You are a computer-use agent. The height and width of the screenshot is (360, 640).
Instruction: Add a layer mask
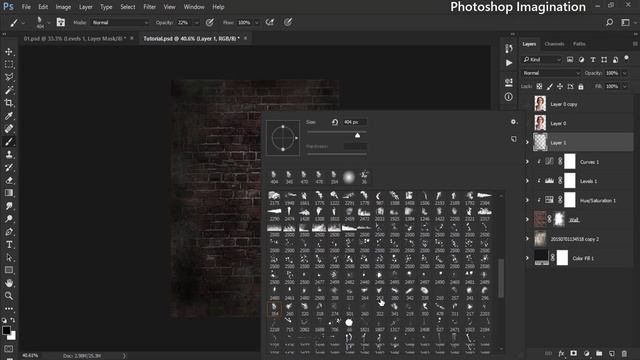pos(574,353)
